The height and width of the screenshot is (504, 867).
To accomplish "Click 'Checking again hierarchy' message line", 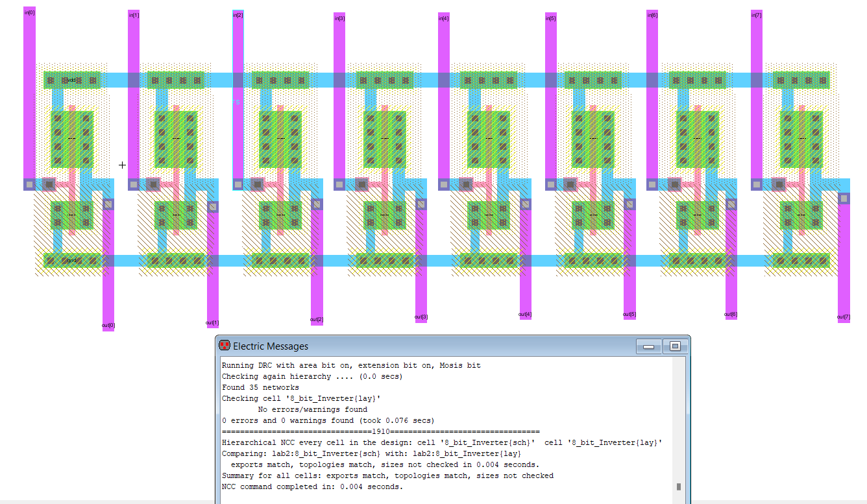I will point(312,376).
